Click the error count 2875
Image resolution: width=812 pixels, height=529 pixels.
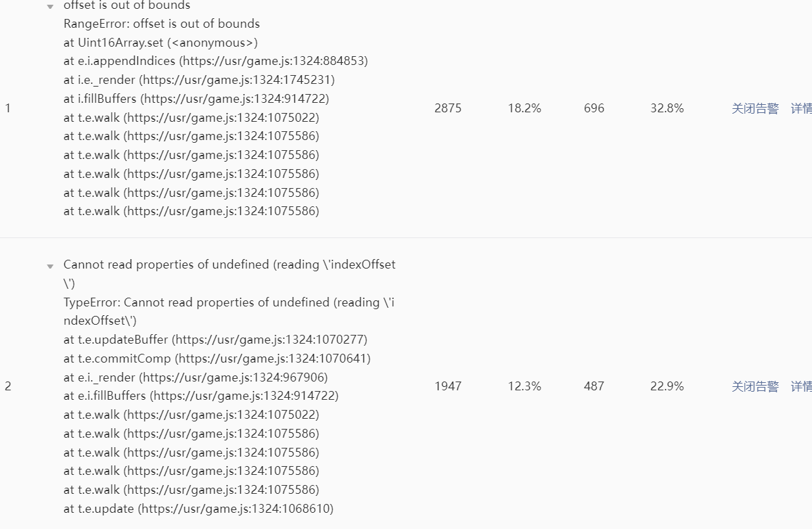448,108
